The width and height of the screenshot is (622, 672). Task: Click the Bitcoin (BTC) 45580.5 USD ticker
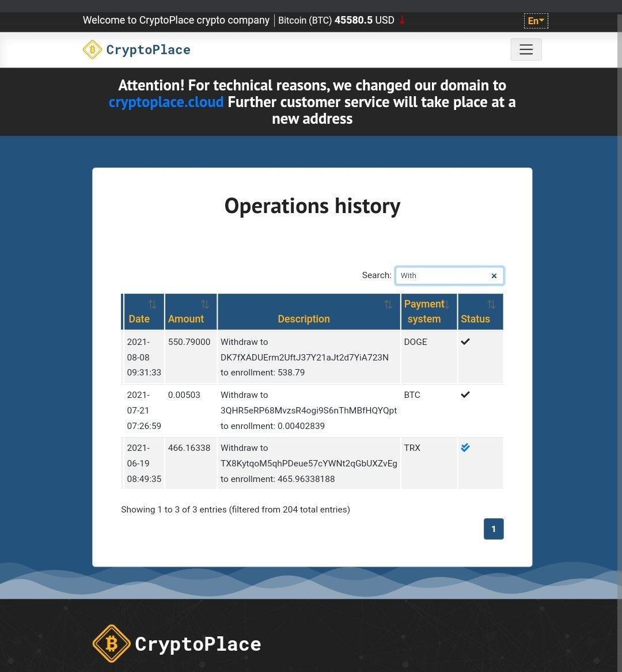[x=336, y=20]
